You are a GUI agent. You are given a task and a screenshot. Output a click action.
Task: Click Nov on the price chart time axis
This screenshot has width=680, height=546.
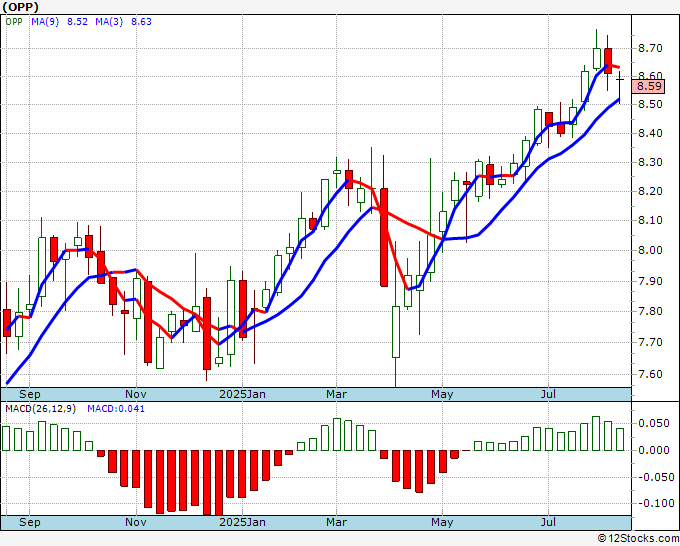[136, 394]
